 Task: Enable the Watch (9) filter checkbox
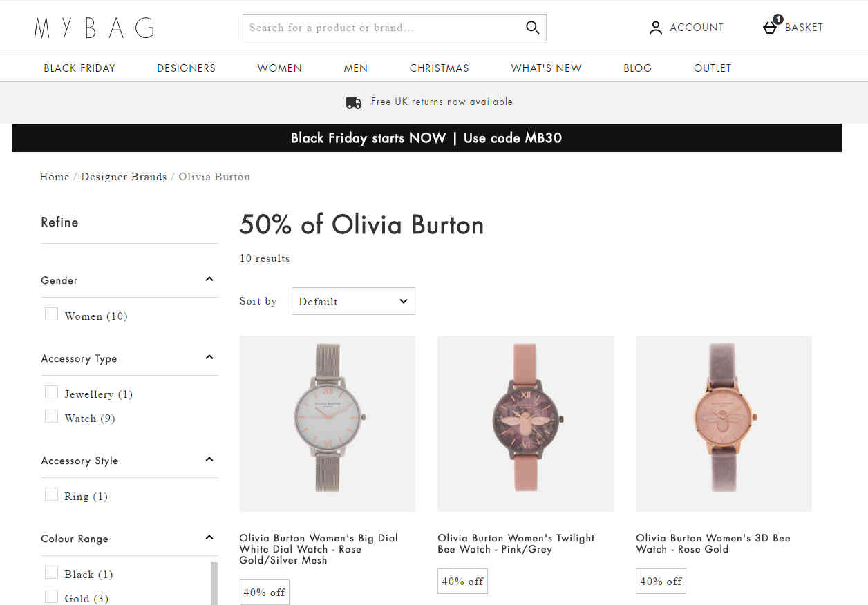point(51,416)
